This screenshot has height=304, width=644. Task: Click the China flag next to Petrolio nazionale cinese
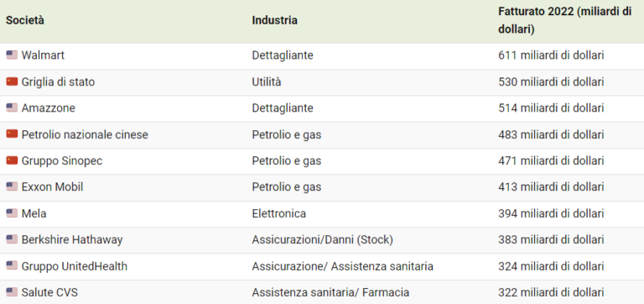(x=12, y=134)
